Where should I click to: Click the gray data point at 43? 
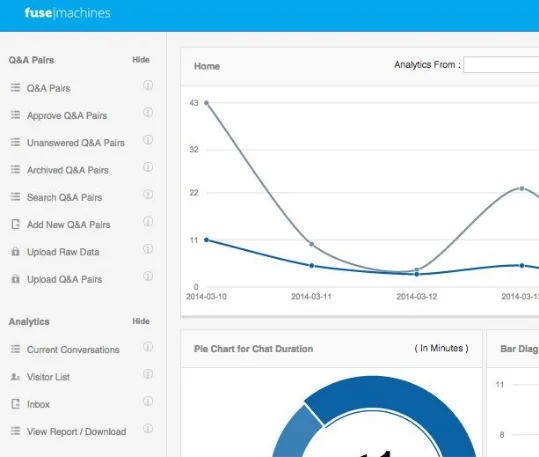click(x=207, y=103)
